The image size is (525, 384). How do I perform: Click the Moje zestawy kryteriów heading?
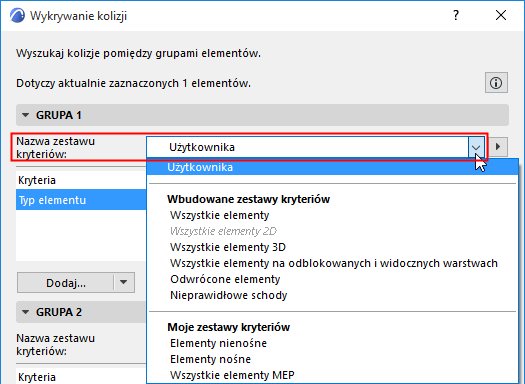(x=228, y=327)
